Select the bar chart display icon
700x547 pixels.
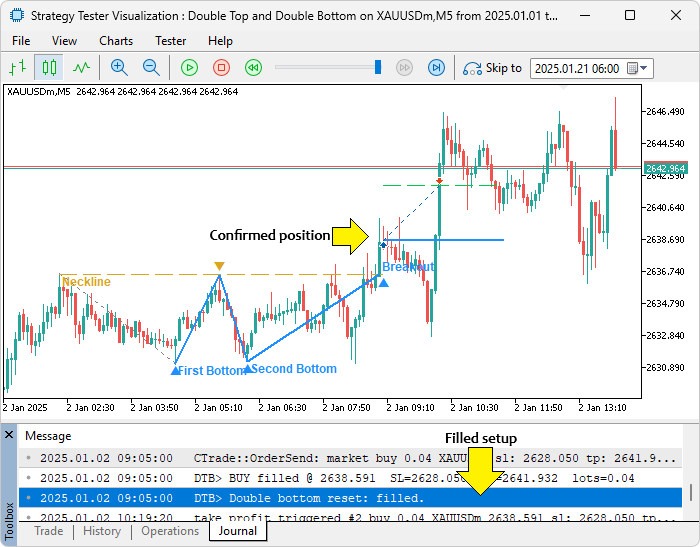click(17, 68)
